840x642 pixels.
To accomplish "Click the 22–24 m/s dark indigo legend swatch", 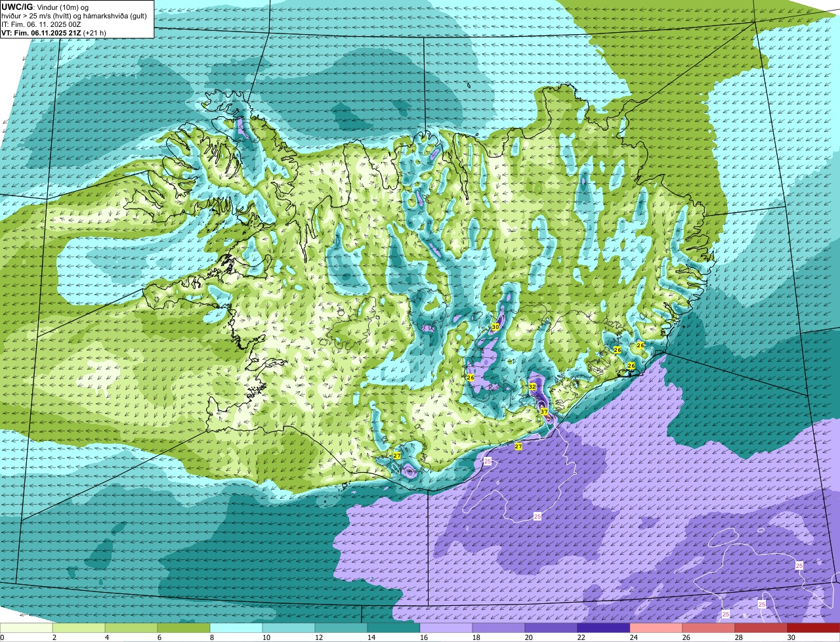I will tap(604, 628).
